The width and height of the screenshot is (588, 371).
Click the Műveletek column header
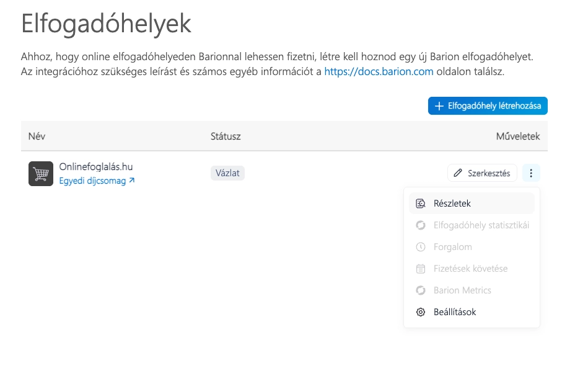[517, 136]
